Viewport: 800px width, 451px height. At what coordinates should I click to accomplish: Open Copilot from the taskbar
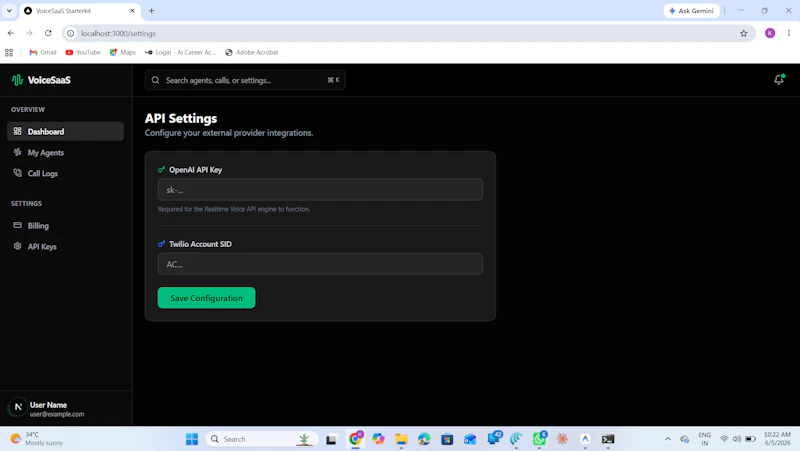pyautogui.click(x=378, y=439)
